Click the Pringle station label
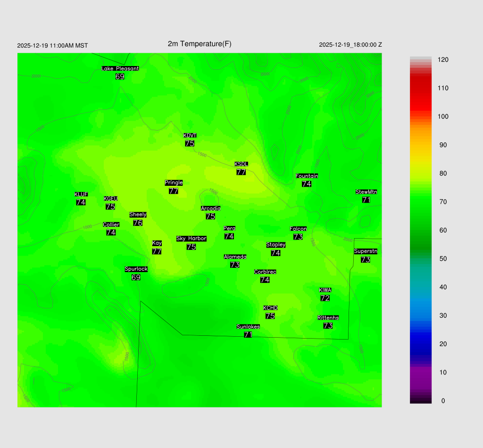 click(174, 183)
